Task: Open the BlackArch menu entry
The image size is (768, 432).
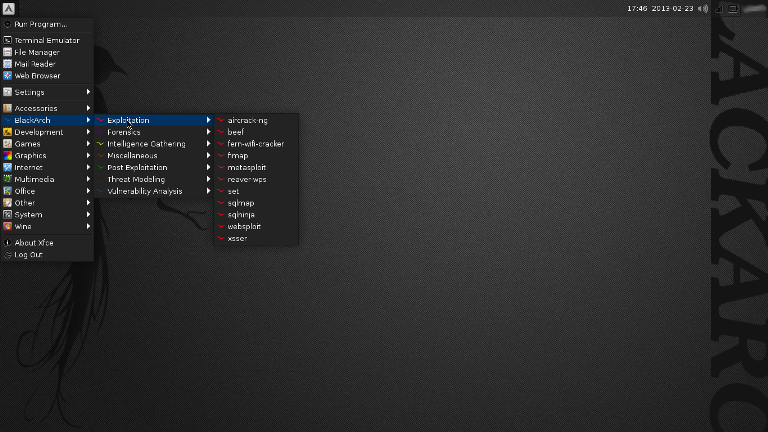Action: tap(47, 120)
